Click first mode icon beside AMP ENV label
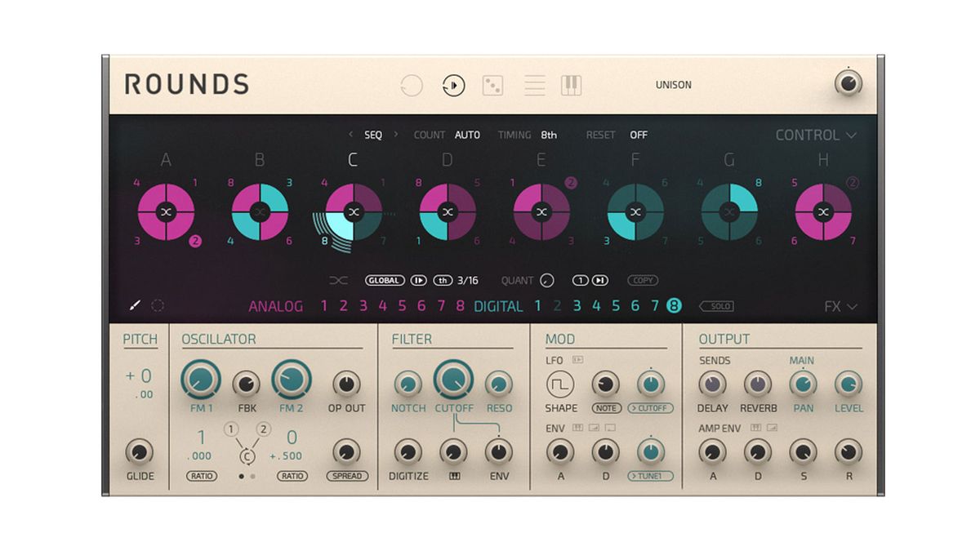Screen dimensions: 980x551 (755, 428)
